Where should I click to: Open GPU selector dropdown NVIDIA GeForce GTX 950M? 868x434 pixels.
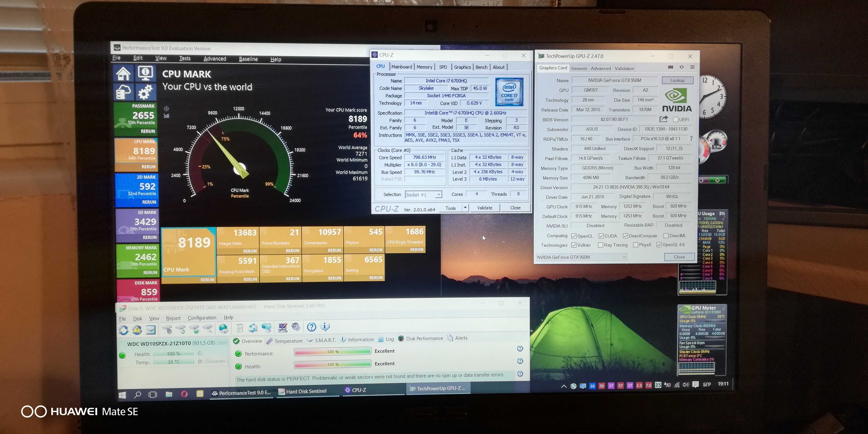pos(582,257)
